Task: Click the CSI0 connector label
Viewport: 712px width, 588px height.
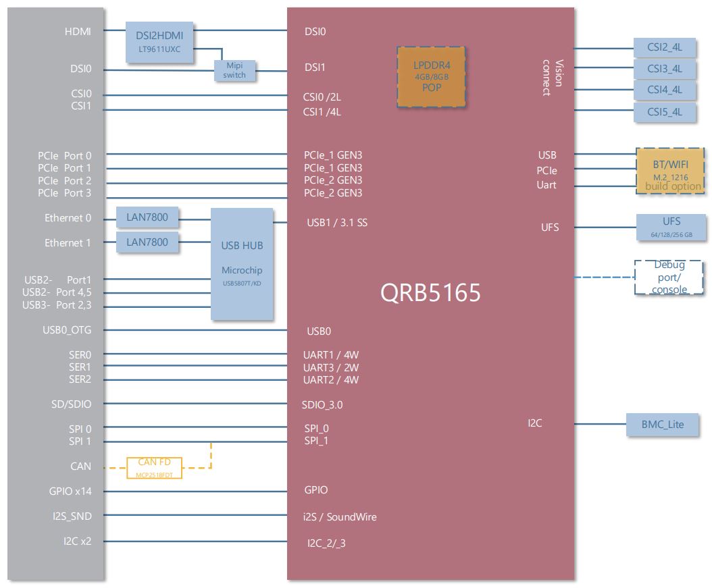Action: [81, 93]
